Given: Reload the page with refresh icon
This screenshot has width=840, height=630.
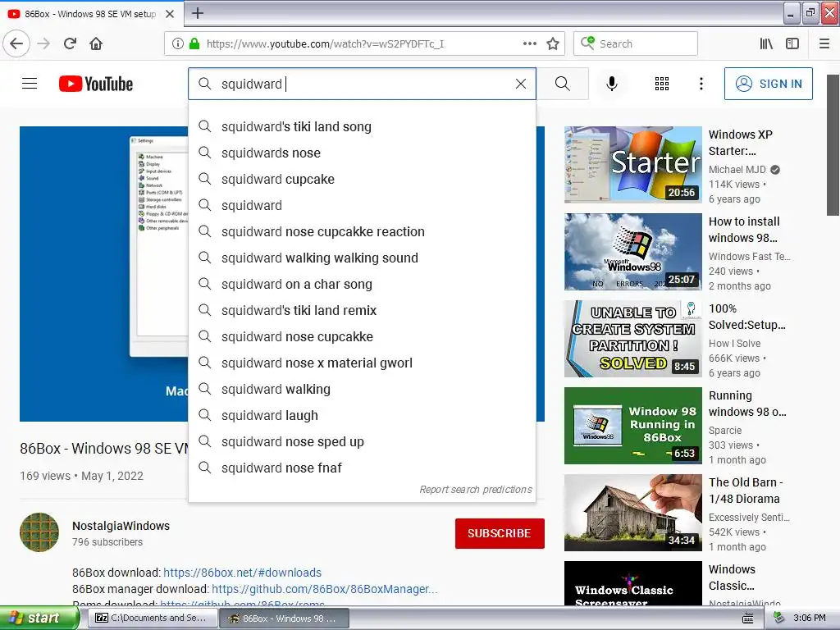Looking at the screenshot, I should [71, 43].
